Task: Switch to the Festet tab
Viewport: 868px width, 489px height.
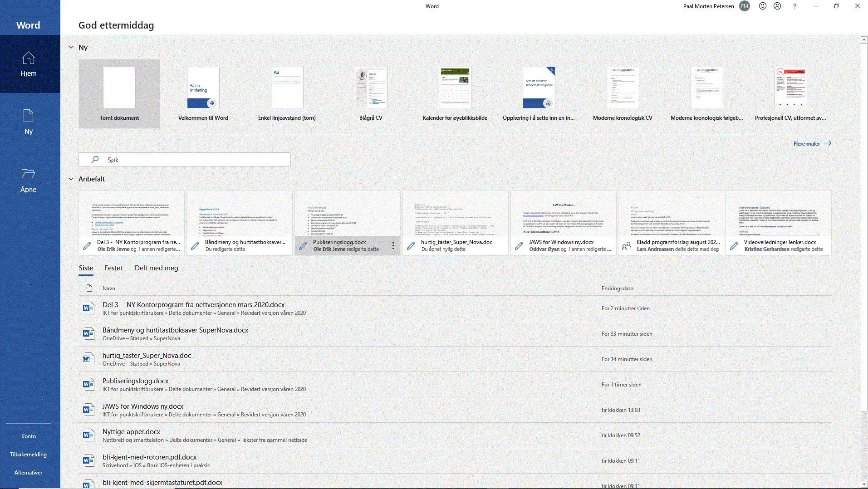Action: coord(113,268)
